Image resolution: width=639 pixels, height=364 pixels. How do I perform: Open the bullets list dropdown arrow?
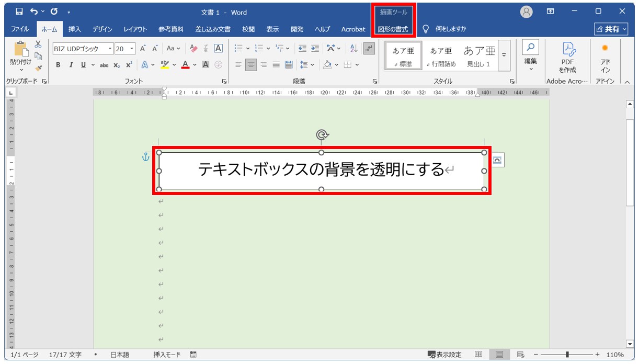tap(248, 49)
